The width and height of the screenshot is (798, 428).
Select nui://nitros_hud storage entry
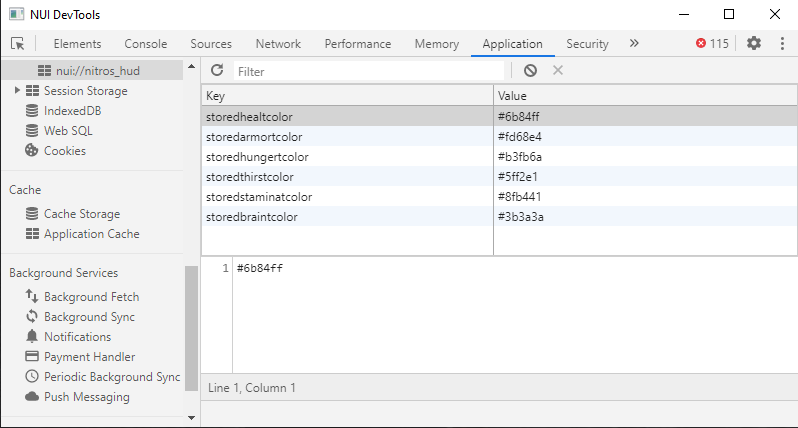click(x=92, y=71)
